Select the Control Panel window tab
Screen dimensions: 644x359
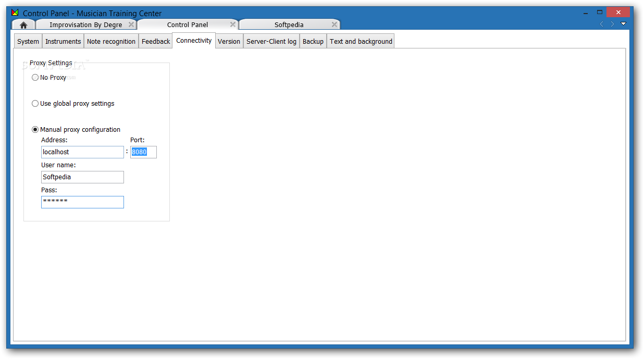[188, 25]
